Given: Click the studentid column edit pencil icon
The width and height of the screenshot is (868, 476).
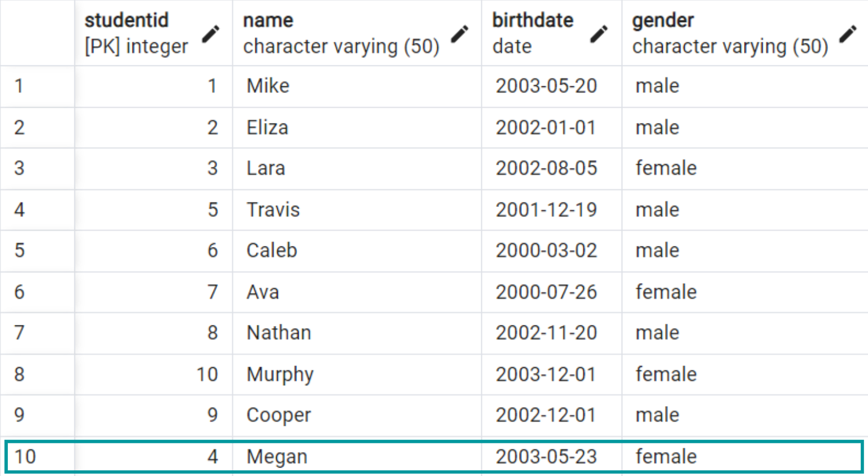Looking at the screenshot, I should pos(210,34).
